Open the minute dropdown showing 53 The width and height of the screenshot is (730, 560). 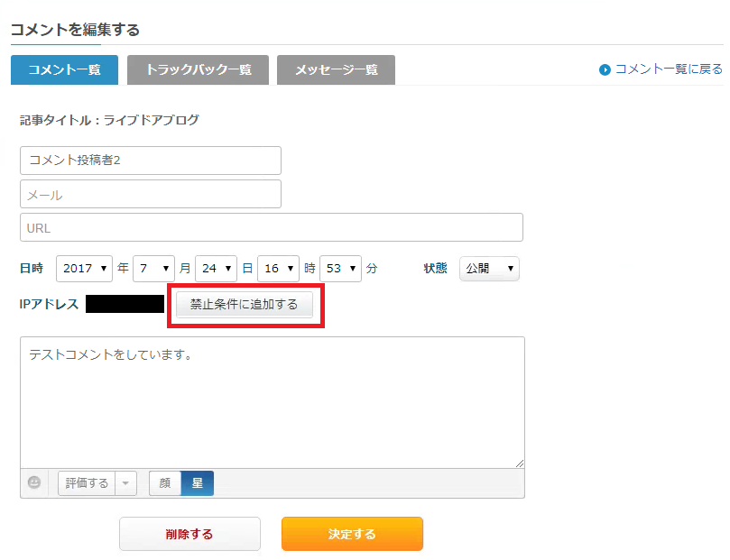click(x=340, y=268)
